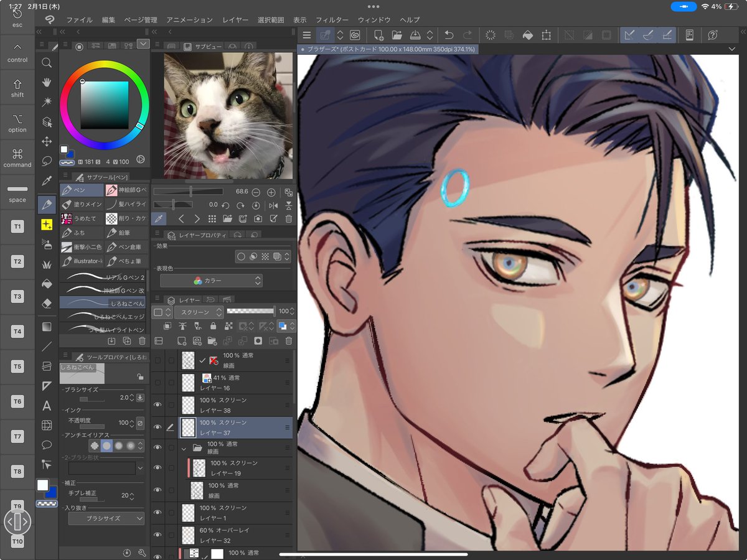Open レイヤー menu in menu bar
The width and height of the screenshot is (747, 560).
(235, 20)
